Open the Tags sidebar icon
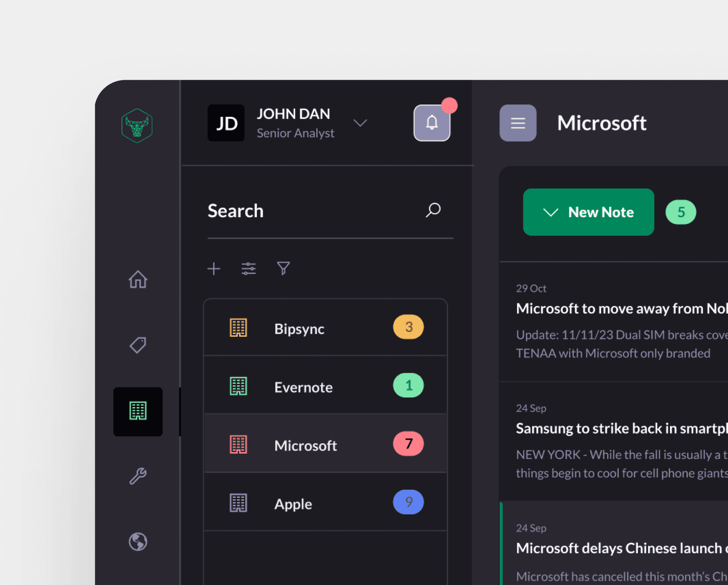The image size is (728, 585). coord(138,345)
